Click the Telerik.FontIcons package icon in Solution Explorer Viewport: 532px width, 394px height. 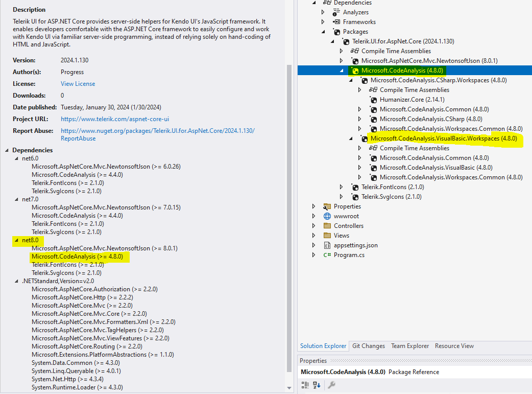pyautogui.click(x=355, y=188)
